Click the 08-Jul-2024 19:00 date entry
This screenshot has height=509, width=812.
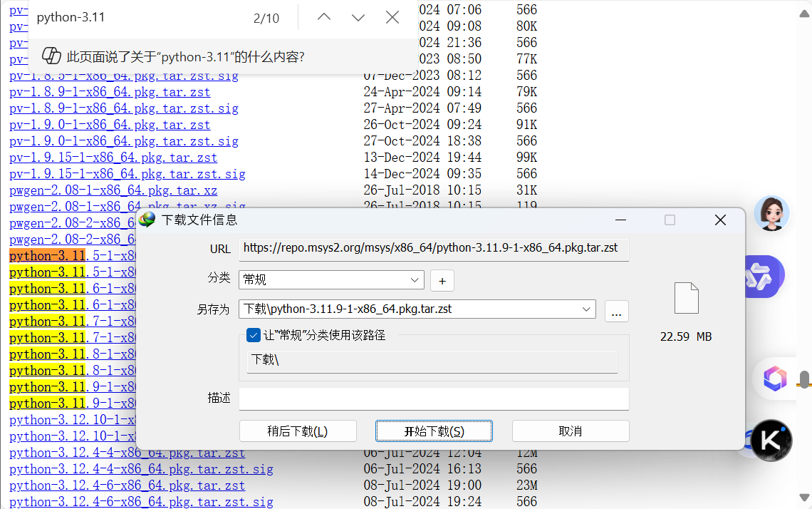(x=422, y=485)
